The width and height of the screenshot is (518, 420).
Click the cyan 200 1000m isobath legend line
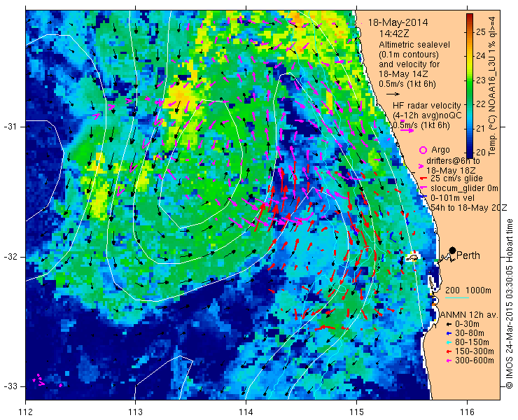pos(457,298)
